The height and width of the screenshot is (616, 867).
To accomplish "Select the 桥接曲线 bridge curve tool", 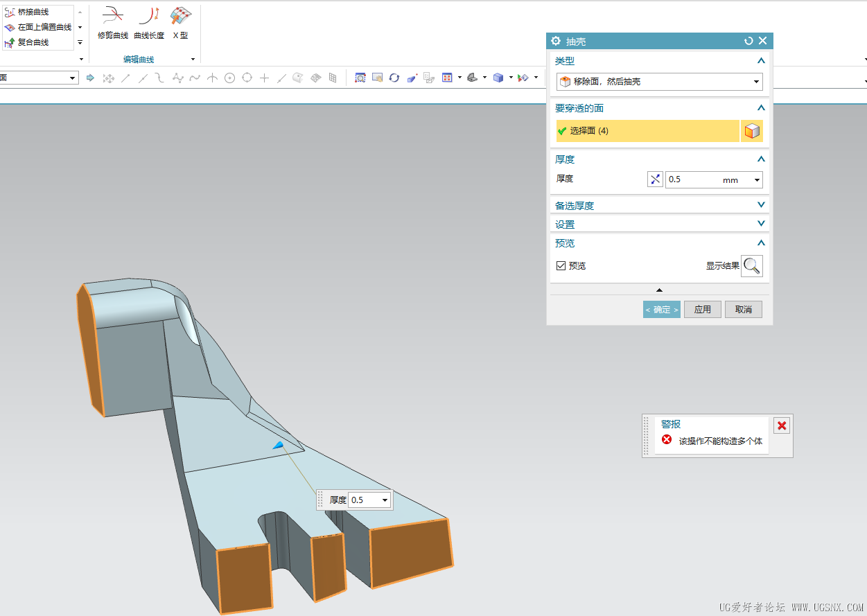I will click(x=28, y=12).
